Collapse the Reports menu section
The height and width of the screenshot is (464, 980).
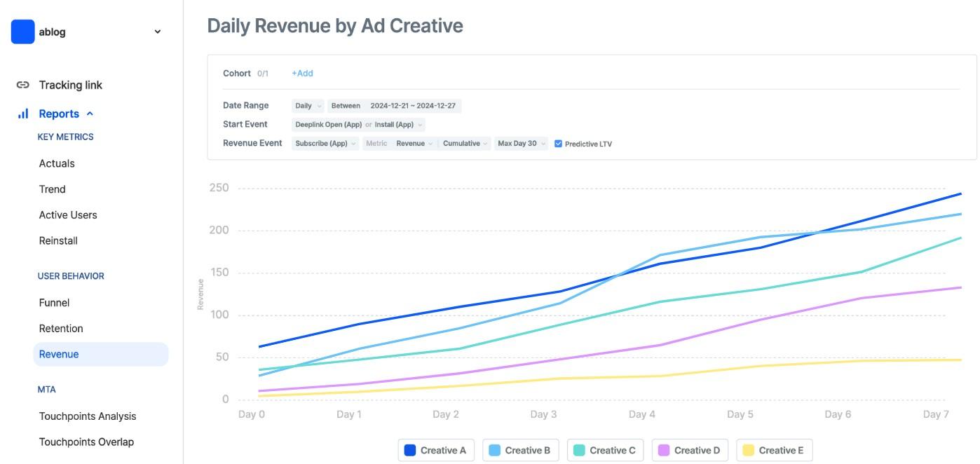[x=90, y=114]
